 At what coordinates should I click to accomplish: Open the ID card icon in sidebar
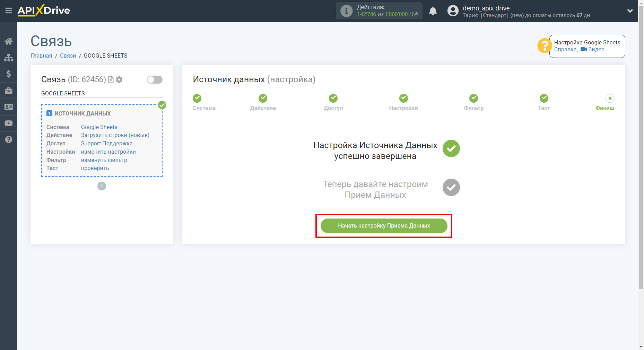[x=9, y=107]
